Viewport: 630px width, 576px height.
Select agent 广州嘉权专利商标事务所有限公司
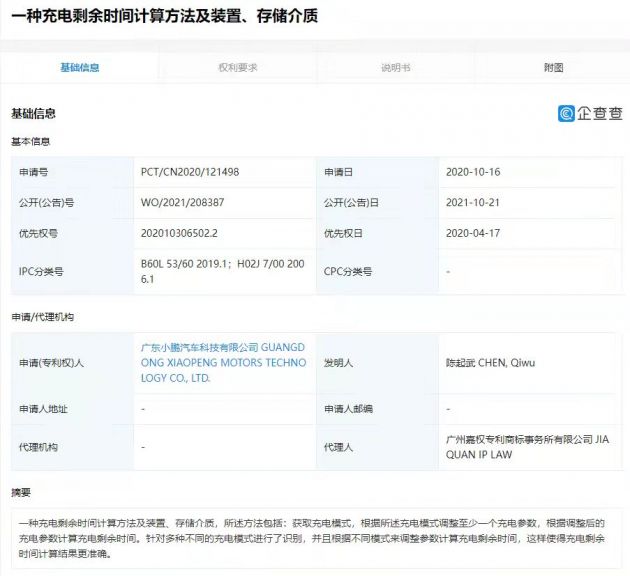(527, 447)
